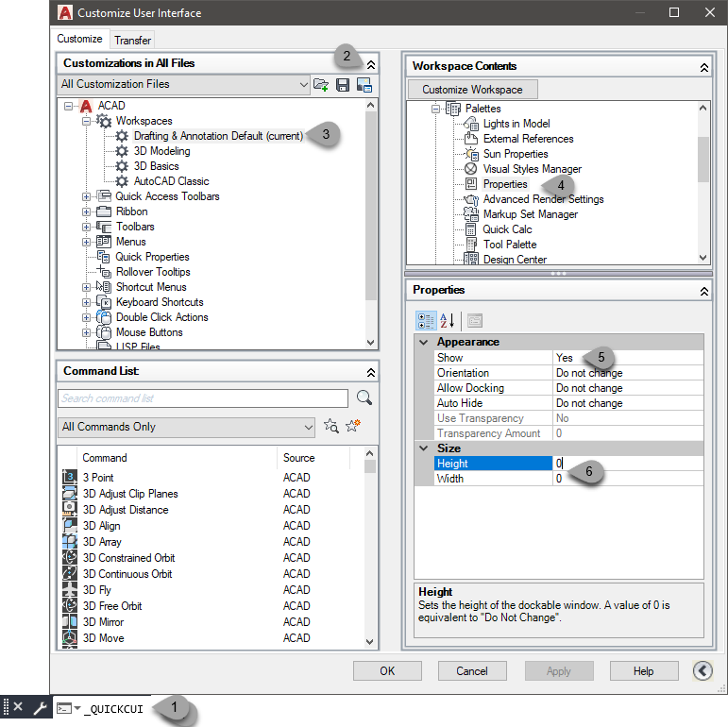Expand the Menus tree node
Screen dimensions: 728x727
[x=86, y=242]
